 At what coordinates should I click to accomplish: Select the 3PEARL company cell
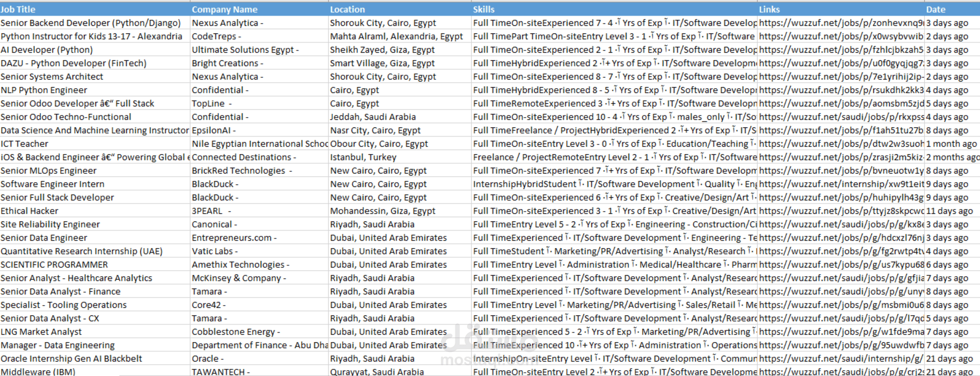[259, 211]
